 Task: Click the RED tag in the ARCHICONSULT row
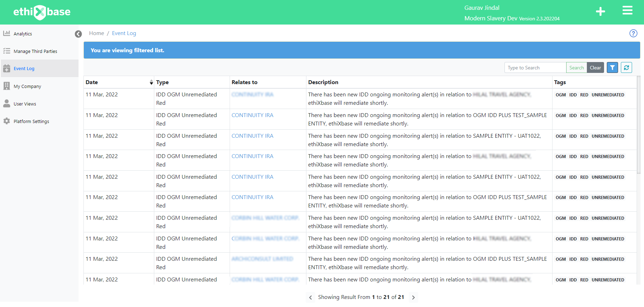(x=584, y=259)
